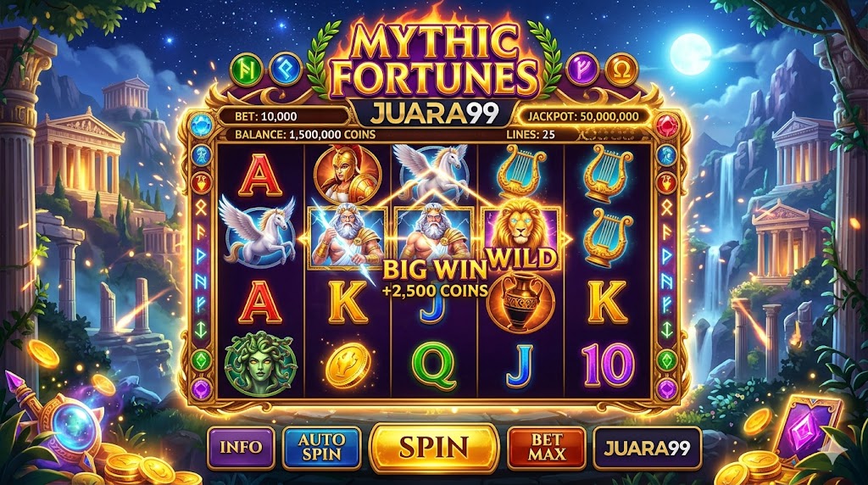Click the gold coin reel symbol
Image resolution: width=868 pixels, height=485 pixels.
347,365
